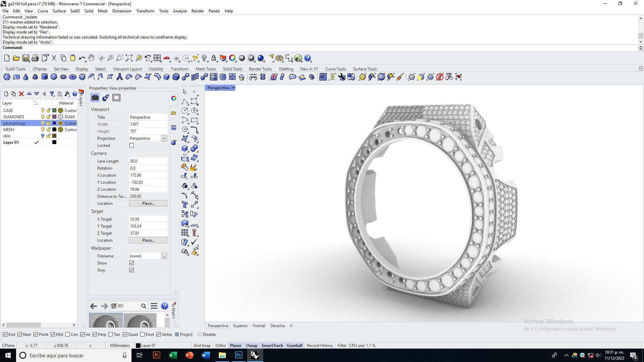This screenshot has width=644, height=362.
Task: Click the check mark tool icon
Action: (194, 242)
